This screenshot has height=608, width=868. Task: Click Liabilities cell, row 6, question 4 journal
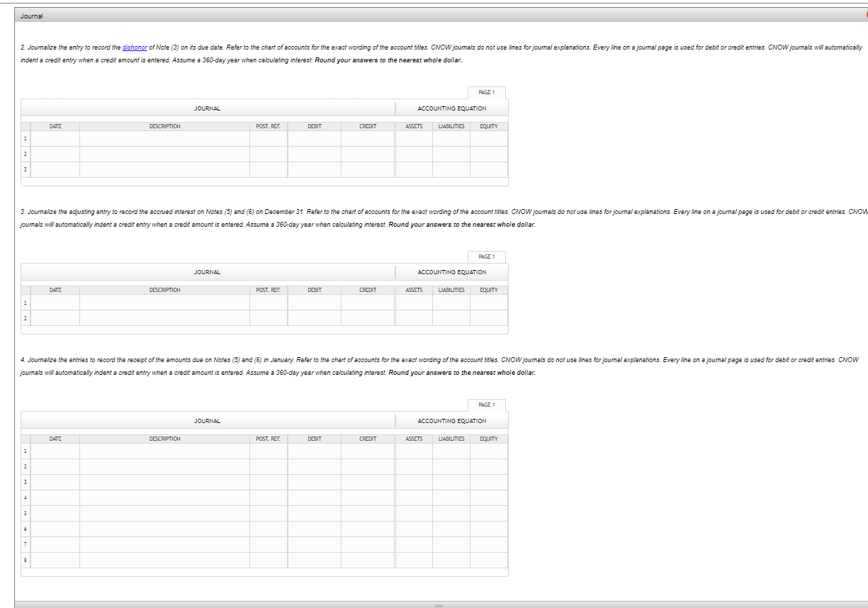[451, 529]
